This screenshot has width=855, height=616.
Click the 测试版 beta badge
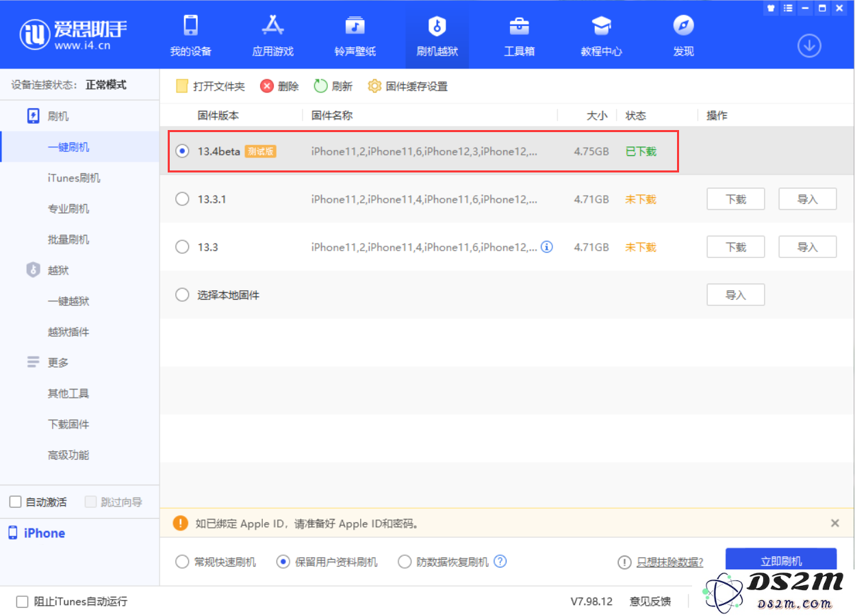(x=261, y=151)
